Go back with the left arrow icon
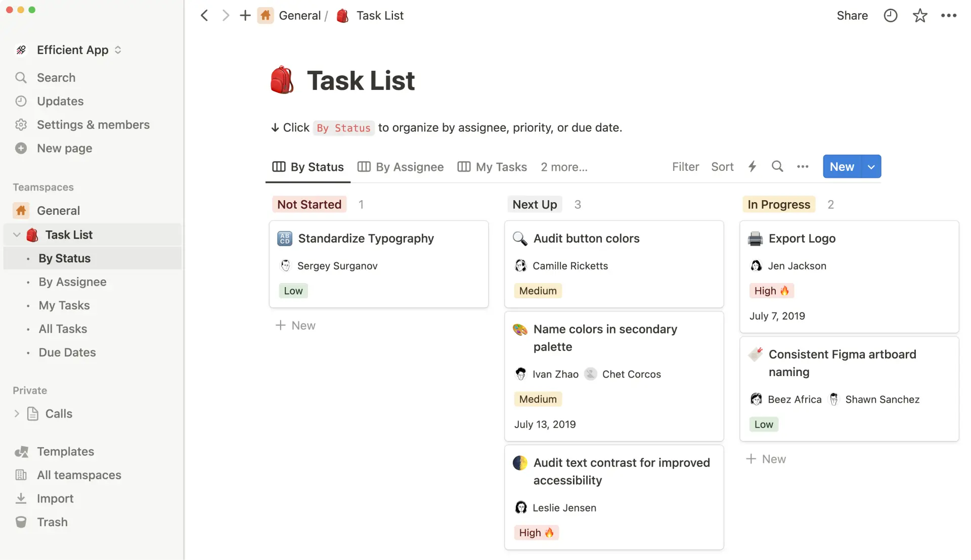 [x=204, y=16]
